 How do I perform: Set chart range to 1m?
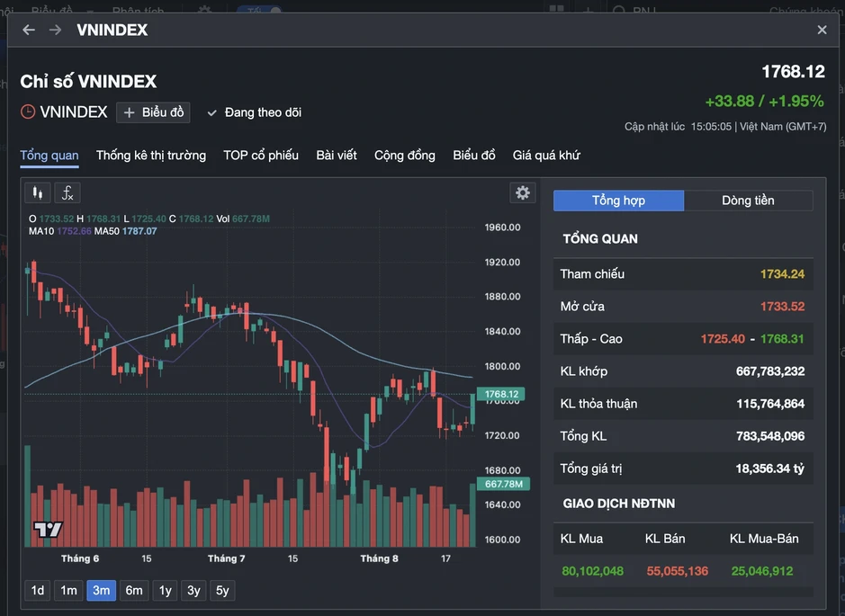click(68, 590)
